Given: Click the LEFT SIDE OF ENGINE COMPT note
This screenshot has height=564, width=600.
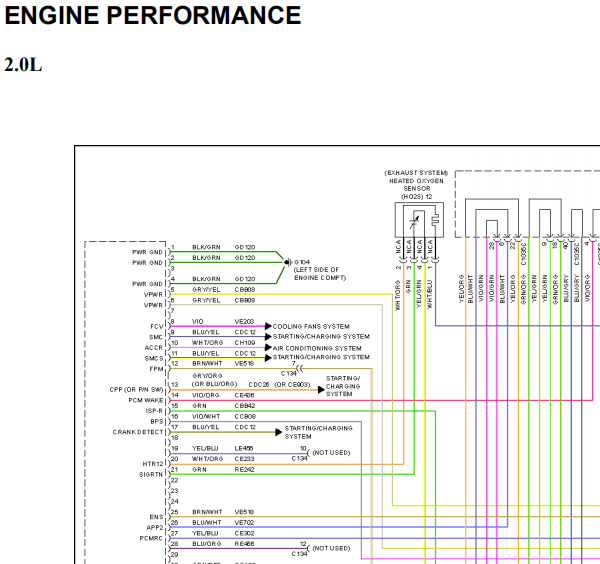Looking at the screenshot, I should pos(320,274).
